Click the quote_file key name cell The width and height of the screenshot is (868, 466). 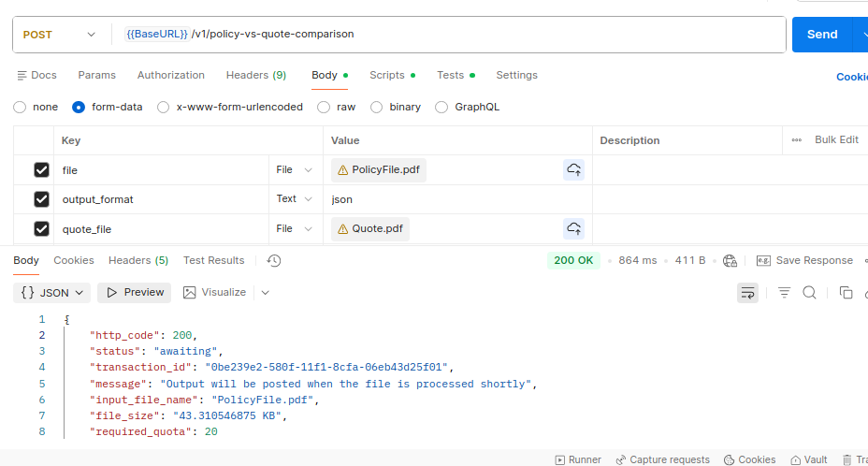[161, 229]
